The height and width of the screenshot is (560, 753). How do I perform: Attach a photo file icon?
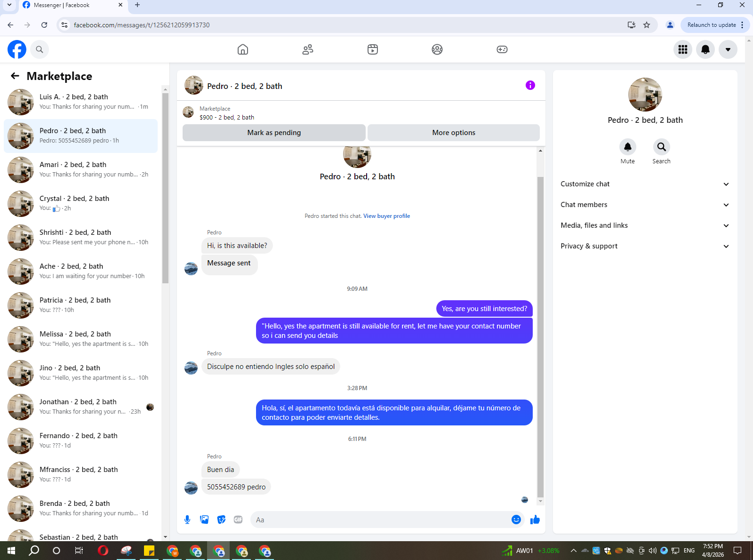coord(204,520)
